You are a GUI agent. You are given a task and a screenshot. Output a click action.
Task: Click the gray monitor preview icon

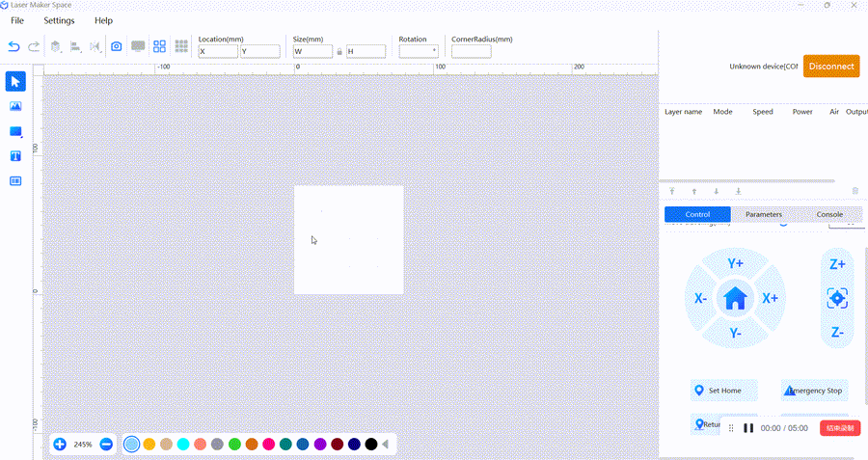pos(138,46)
